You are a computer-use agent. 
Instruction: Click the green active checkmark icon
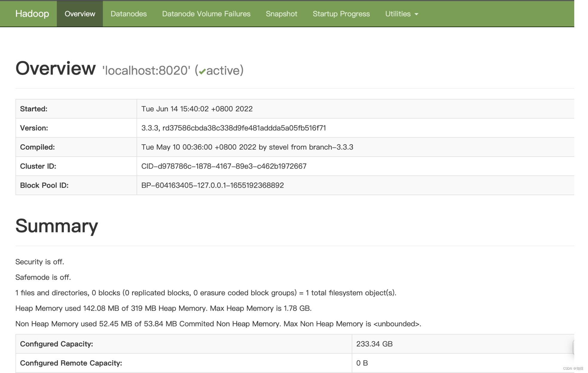tap(202, 72)
